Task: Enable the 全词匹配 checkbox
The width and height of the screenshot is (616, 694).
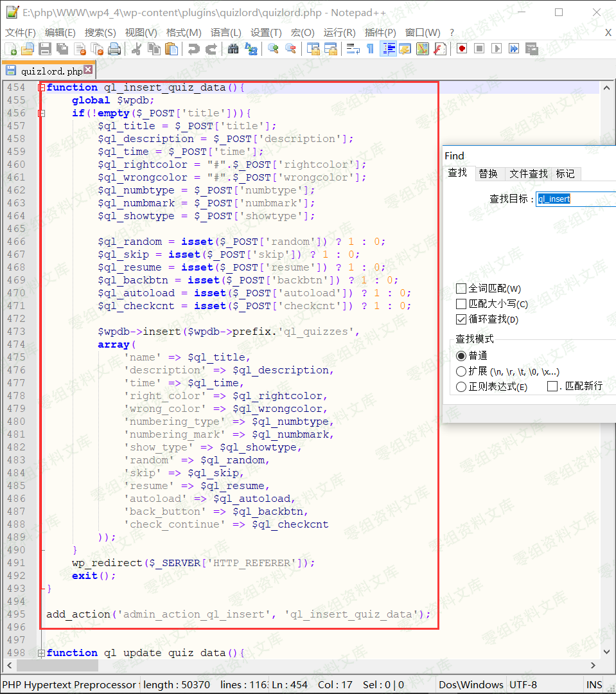Action: (x=461, y=289)
